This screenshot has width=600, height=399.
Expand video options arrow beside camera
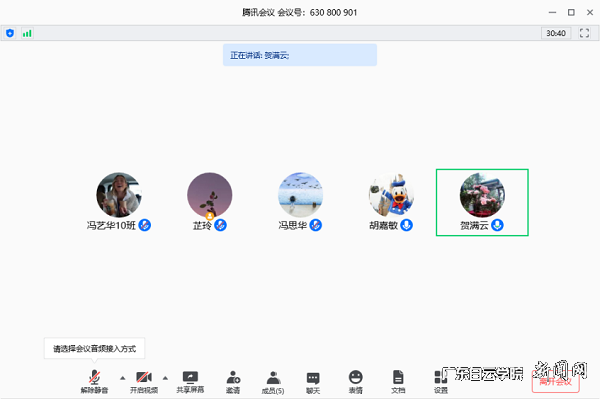tap(165, 378)
